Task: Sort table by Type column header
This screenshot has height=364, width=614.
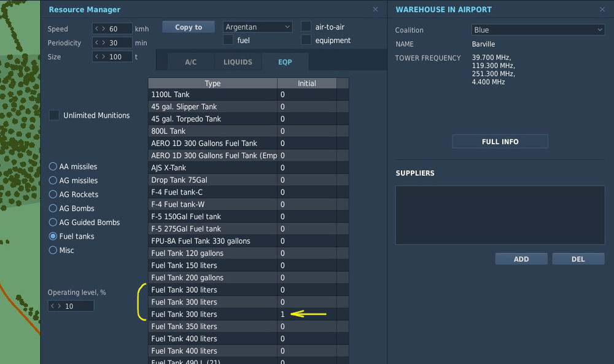Action: 212,83
